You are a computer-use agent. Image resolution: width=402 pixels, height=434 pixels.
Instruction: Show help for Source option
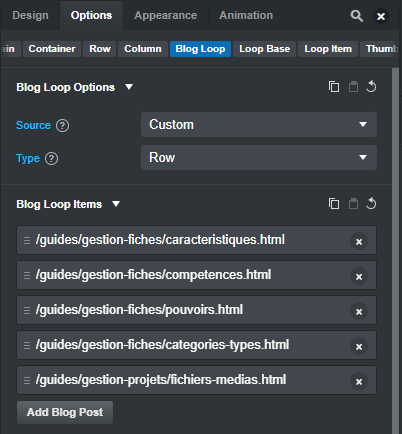point(62,126)
